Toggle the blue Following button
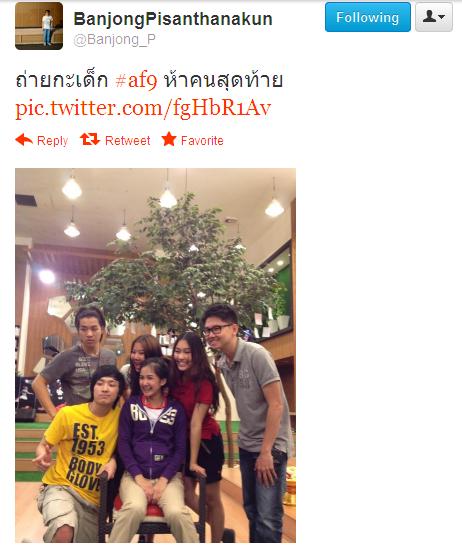This screenshot has width=462, height=555. coord(368,17)
